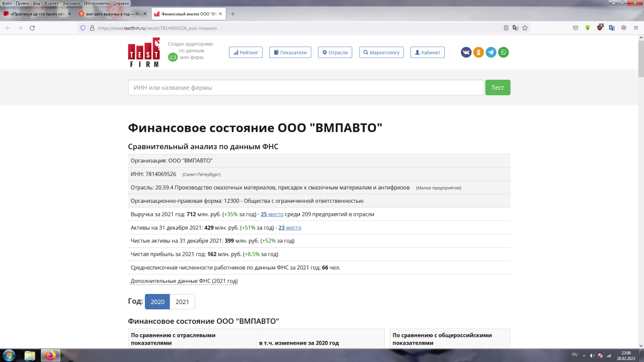
Task: Save page to Pocket
Action: click(x=576, y=28)
